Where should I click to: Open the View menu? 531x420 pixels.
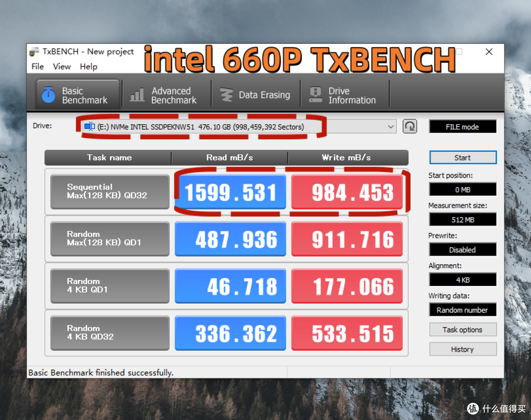[61, 66]
